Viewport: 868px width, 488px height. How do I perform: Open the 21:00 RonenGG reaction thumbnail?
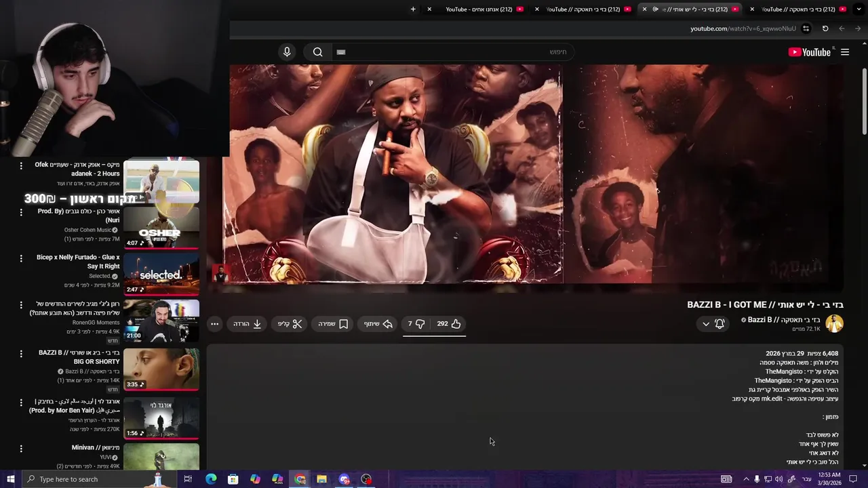pyautogui.click(x=161, y=321)
